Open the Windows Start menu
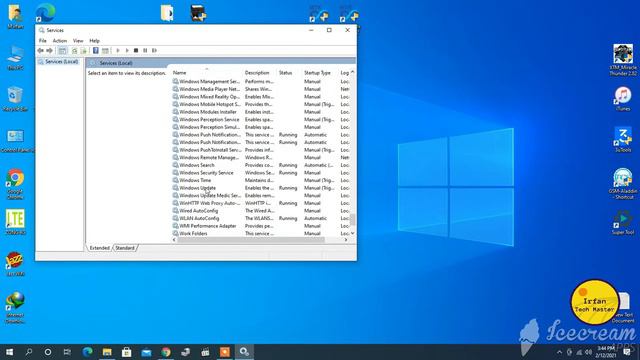 click(x=9, y=352)
